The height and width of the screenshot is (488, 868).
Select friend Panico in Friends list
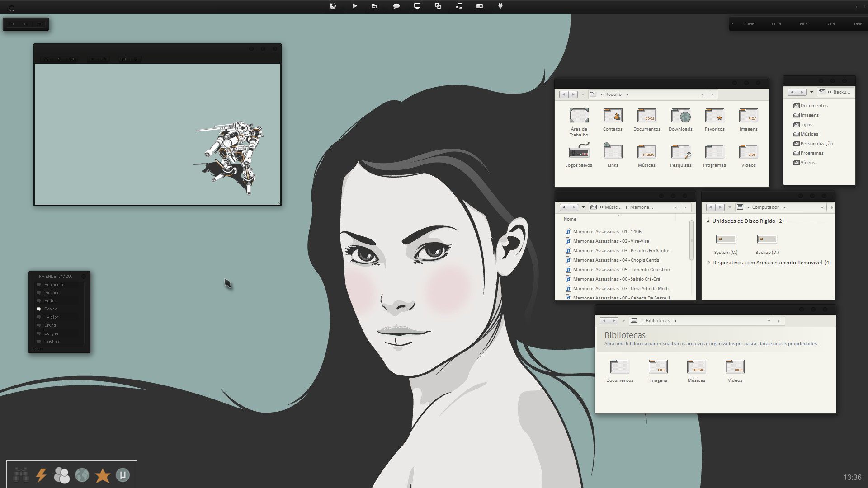click(51, 309)
